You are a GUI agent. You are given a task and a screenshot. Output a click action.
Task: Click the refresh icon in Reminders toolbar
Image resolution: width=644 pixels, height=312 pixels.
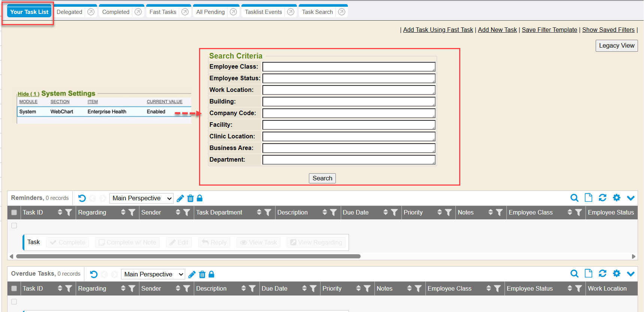pos(602,198)
